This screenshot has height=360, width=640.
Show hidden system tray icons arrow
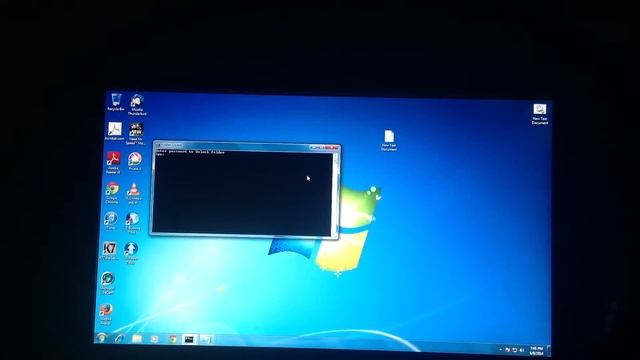point(500,349)
